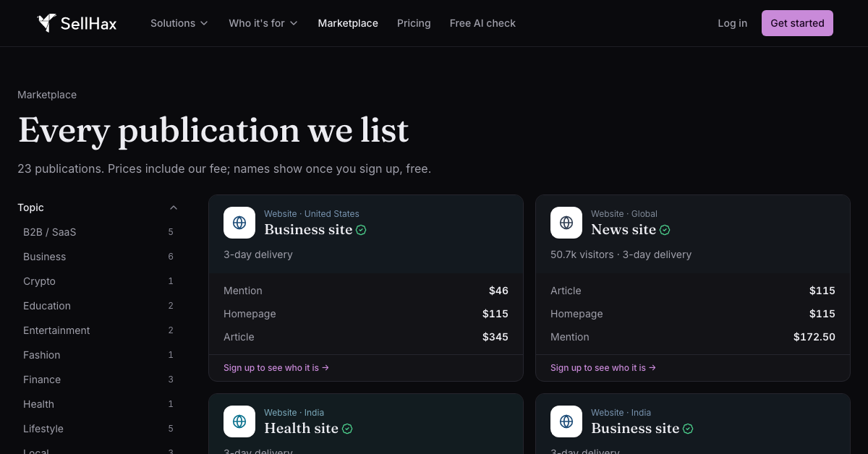Click Sign up link on Business site card
This screenshot has height=454, width=868.
point(276,368)
